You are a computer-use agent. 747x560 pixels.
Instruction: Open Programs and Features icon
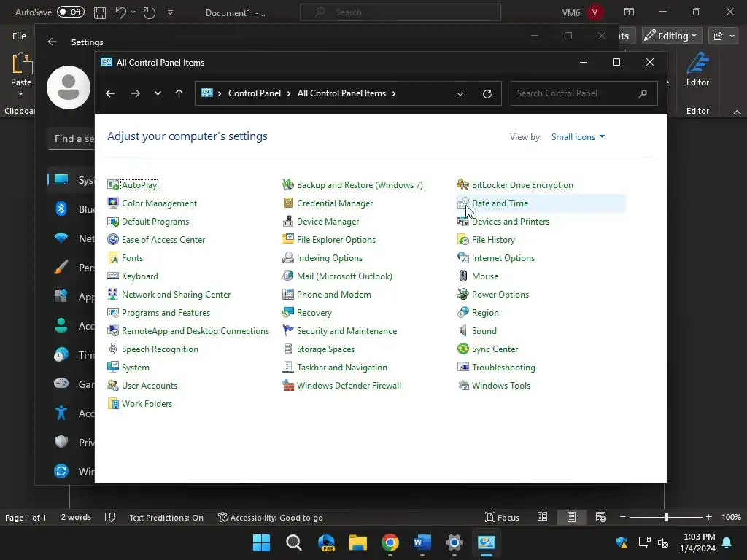click(113, 312)
